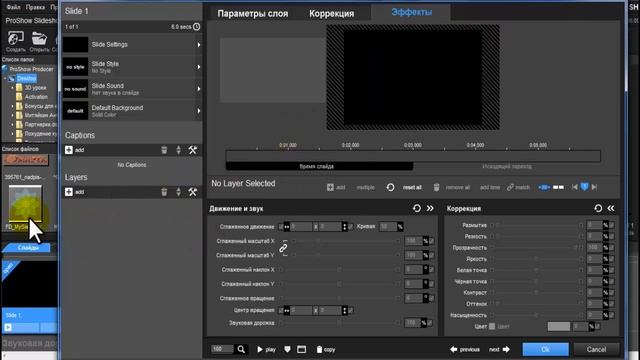Click the fullscreen preview rectangle icon
The image size is (640, 360).
[x=302, y=349]
